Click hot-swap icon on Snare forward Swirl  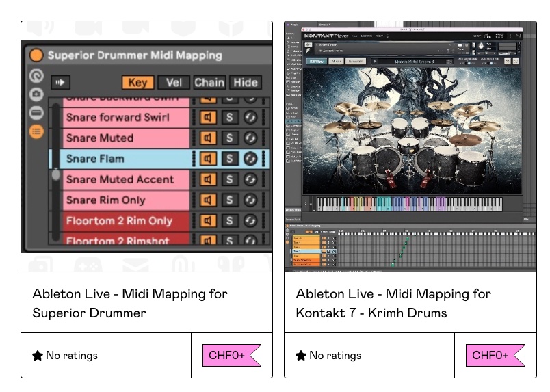pos(250,117)
